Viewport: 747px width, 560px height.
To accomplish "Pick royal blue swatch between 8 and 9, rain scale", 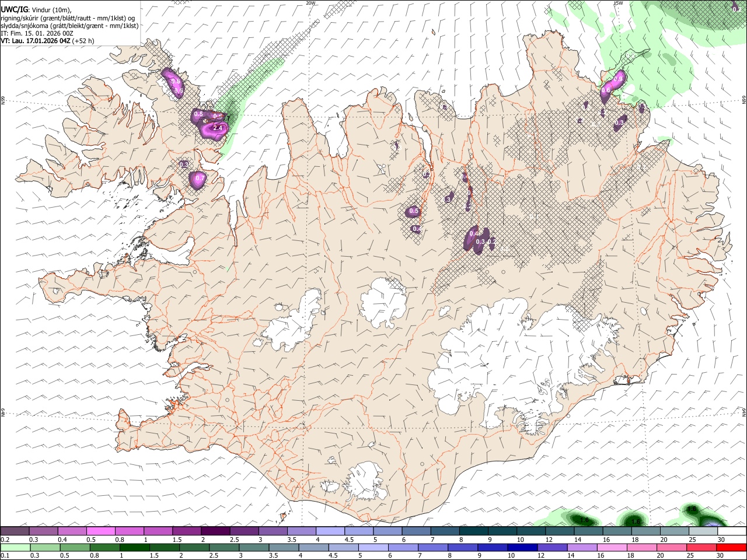I will coord(463,548).
